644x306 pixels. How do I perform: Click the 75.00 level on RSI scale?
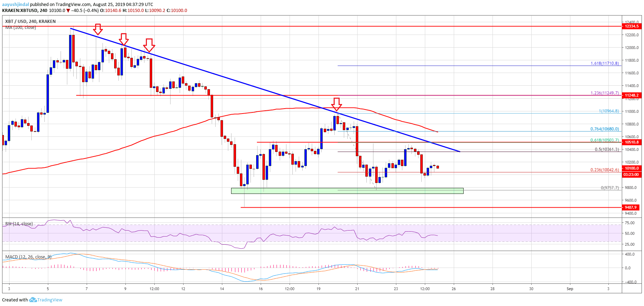click(630, 223)
